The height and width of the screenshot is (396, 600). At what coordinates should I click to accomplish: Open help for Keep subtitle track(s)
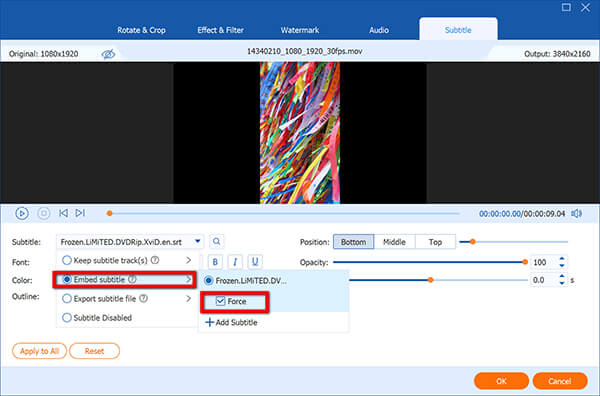click(x=155, y=260)
